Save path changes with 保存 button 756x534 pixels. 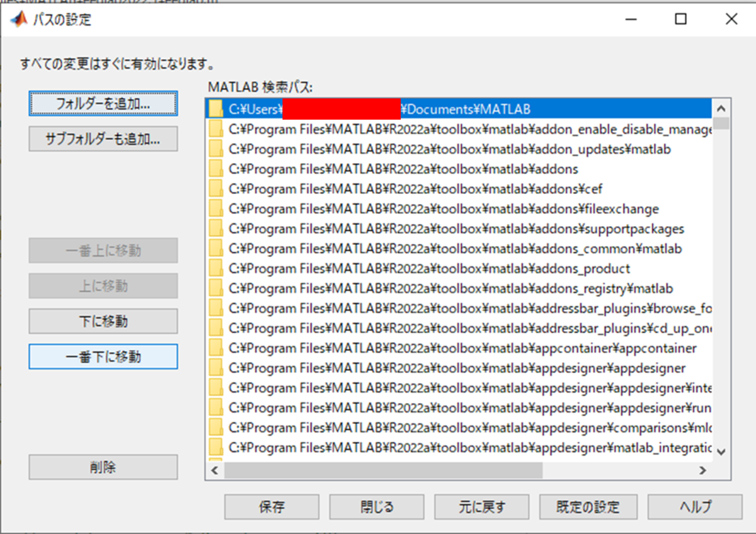(x=272, y=506)
